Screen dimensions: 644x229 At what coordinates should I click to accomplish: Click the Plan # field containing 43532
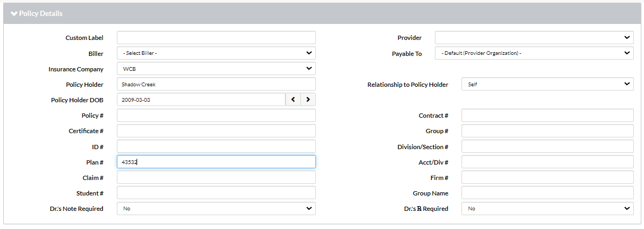(x=216, y=162)
